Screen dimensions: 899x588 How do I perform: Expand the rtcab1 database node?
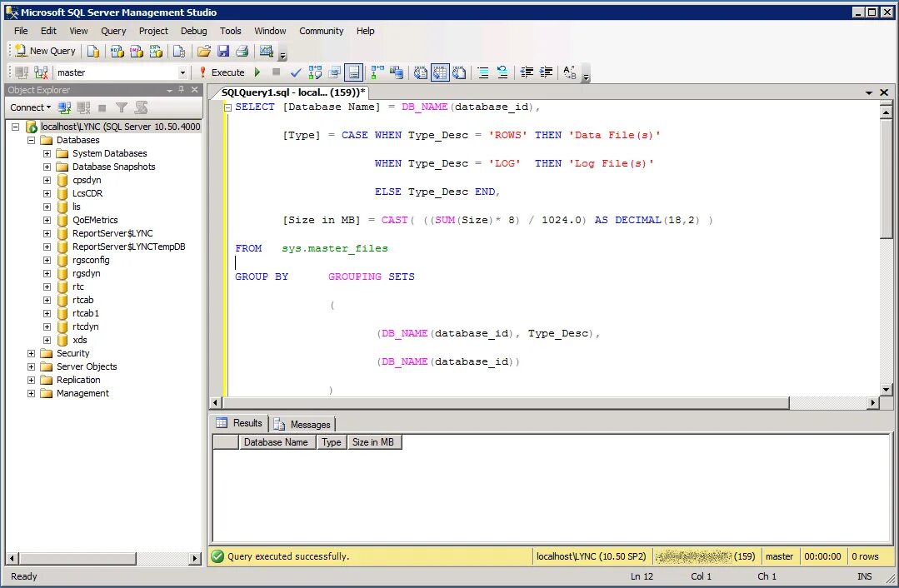point(47,313)
